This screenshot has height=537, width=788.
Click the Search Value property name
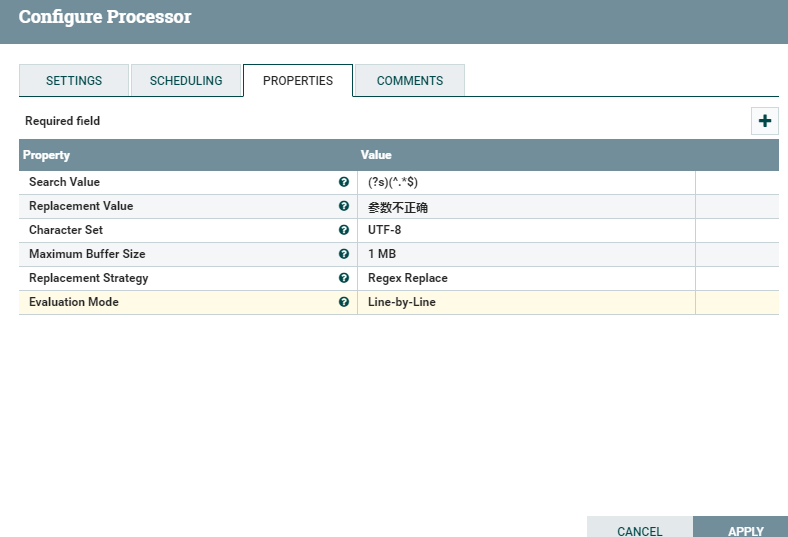64,182
